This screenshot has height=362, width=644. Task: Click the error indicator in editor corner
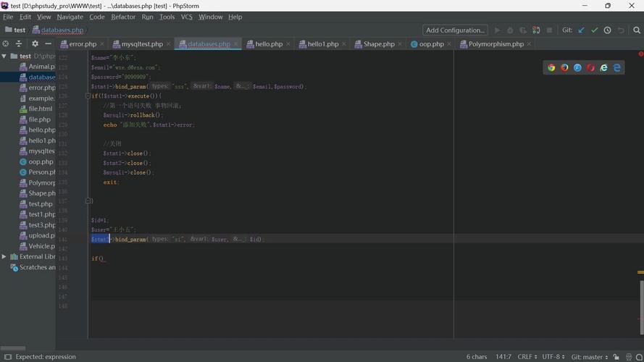[640, 54]
